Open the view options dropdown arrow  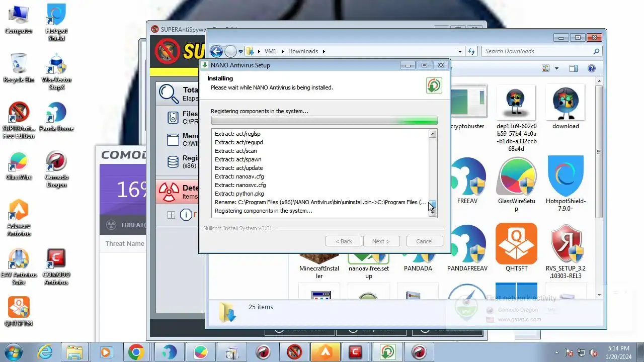point(556,68)
